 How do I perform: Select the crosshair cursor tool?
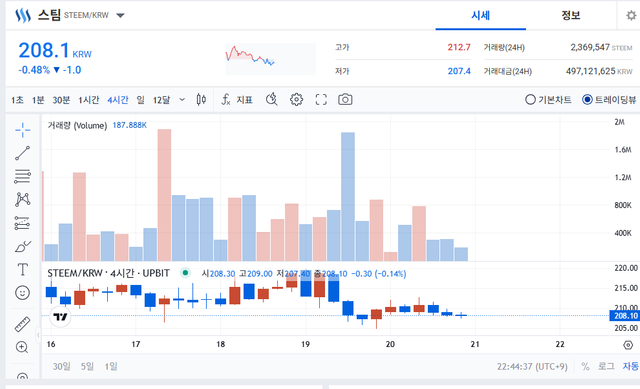coord(22,130)
